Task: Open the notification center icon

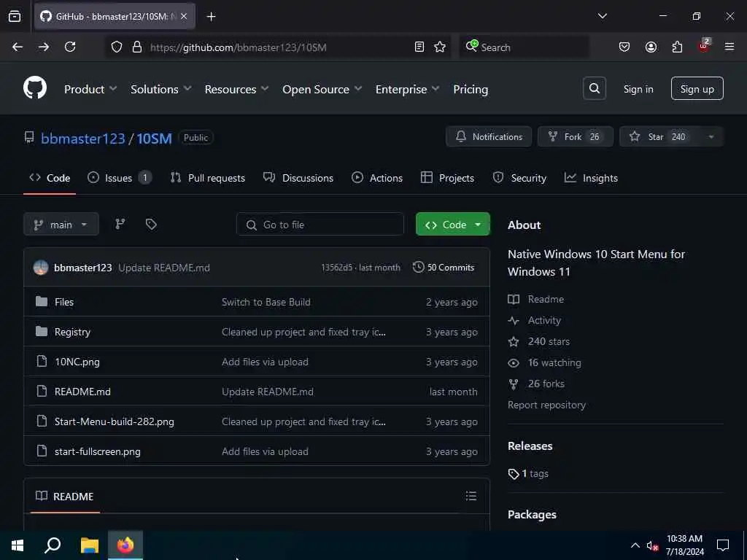Action: coord(723,545)
